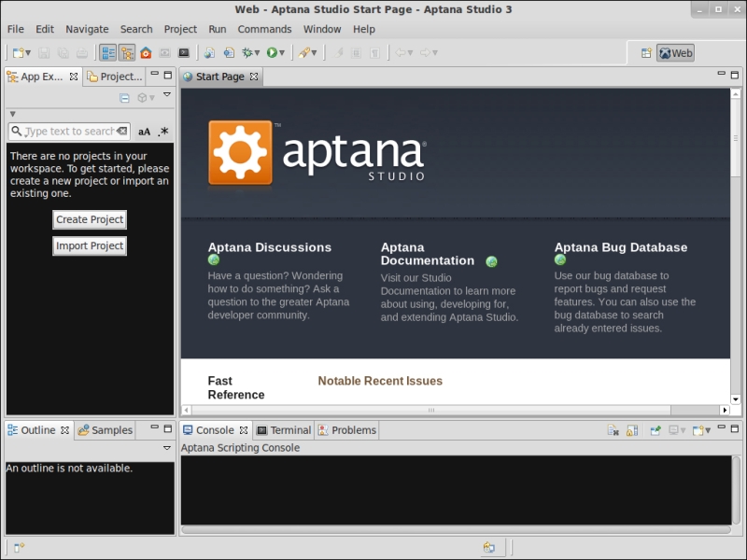Toggle Console Scroll Lock
This screenshot has height=560, width=747.
pyautogui.click(x=632, y=430)
